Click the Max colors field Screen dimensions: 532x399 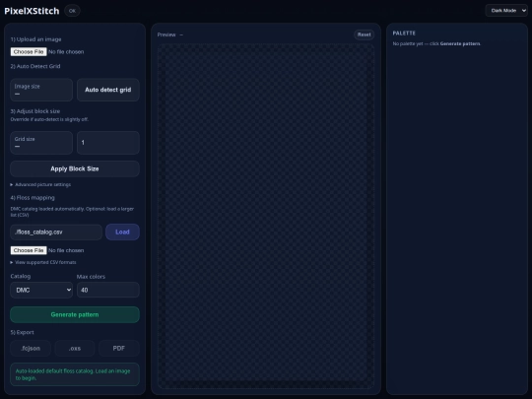(108, 290)
